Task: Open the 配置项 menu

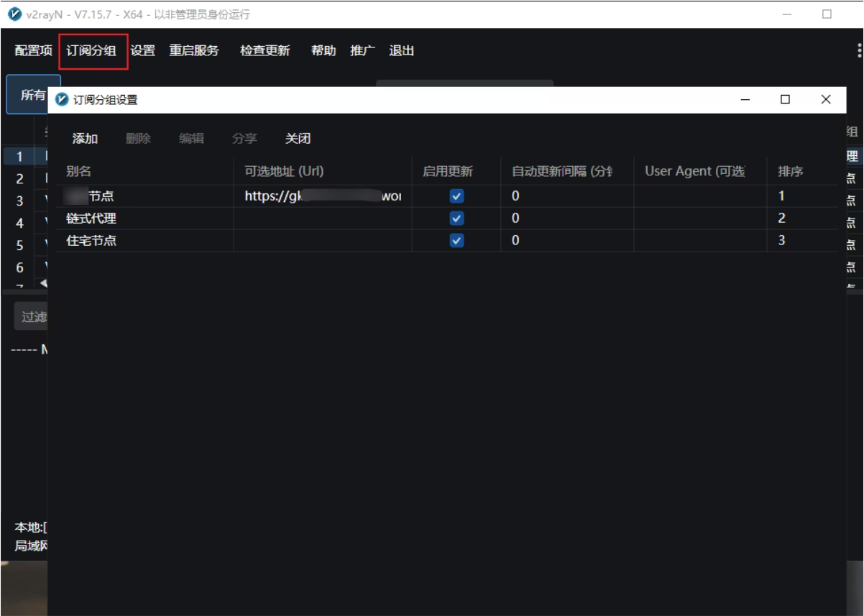Action: click(34, 51)
